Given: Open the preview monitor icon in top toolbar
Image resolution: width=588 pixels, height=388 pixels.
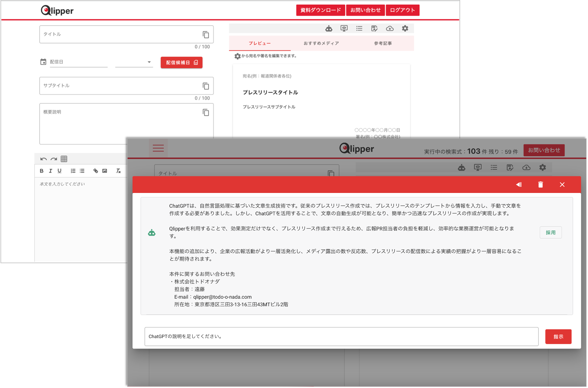Looking at the screenshot, I should coord(344,28).
